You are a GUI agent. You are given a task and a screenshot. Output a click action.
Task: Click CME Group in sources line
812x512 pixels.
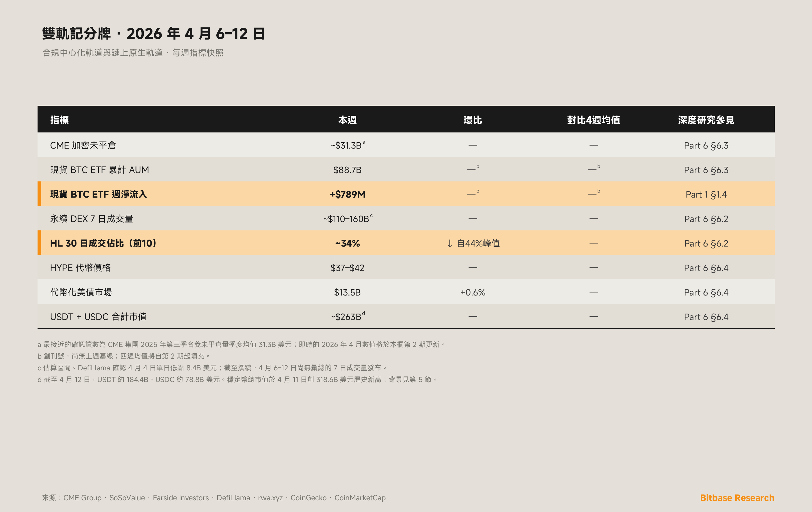click(x=82, y=498)
